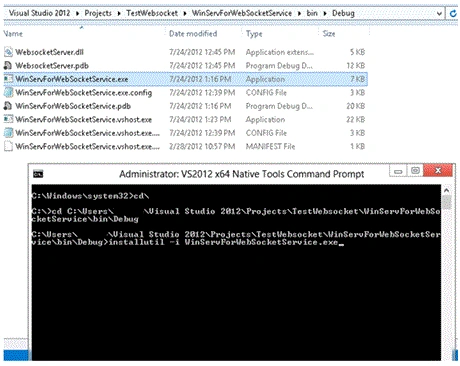
Task: Select WinServForWebSocketService.exe file name
Action: click(x=72, y=79)
